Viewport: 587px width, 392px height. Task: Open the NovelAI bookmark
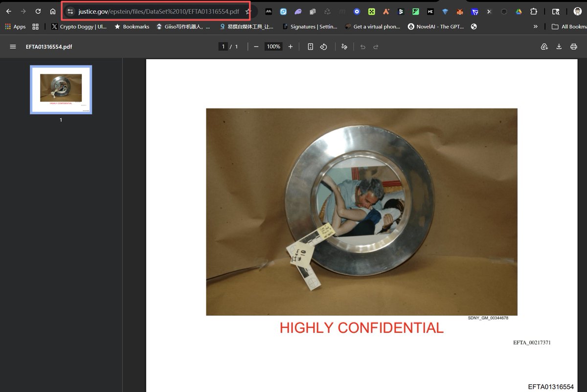[x=435, y=26]
